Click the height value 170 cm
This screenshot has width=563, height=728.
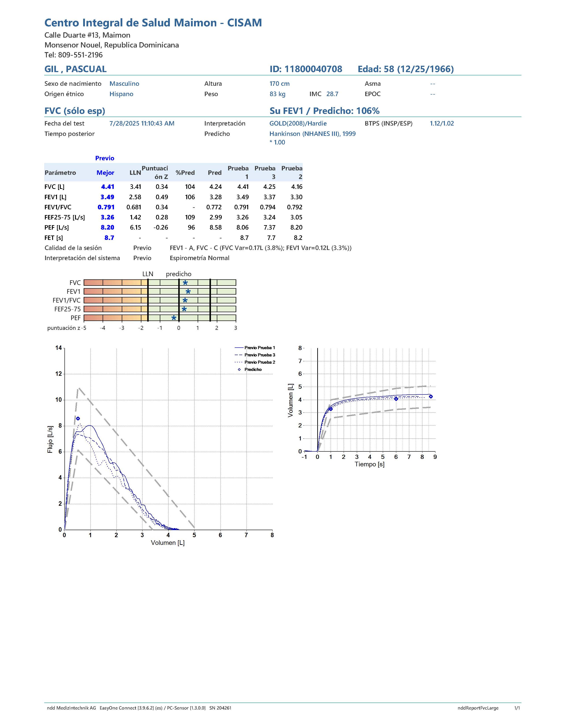pyautogui.click(x=279, y=84)
